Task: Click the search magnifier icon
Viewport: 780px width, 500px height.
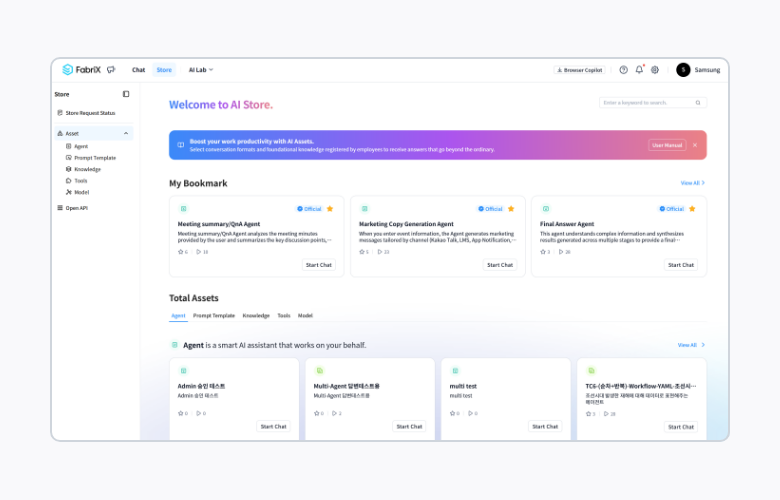Action: point(698,102)
